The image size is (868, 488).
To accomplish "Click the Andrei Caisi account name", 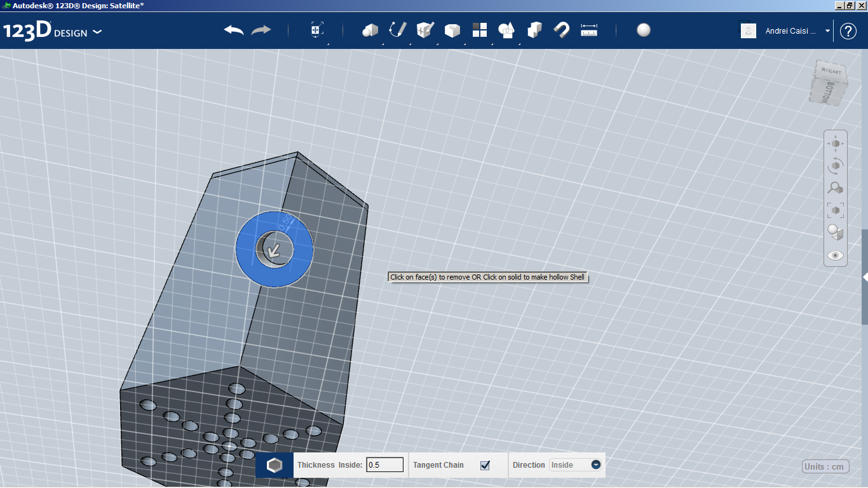I will click(x=790, y=31).
